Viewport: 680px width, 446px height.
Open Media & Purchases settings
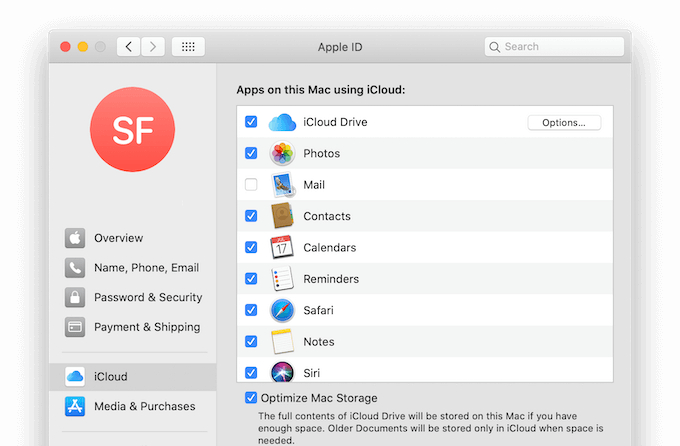[133, 407]
